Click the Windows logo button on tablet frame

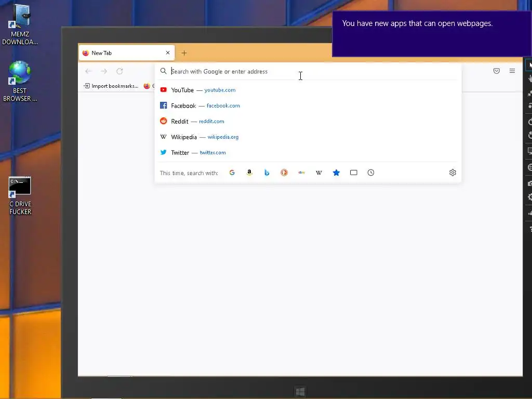[300, 392]
